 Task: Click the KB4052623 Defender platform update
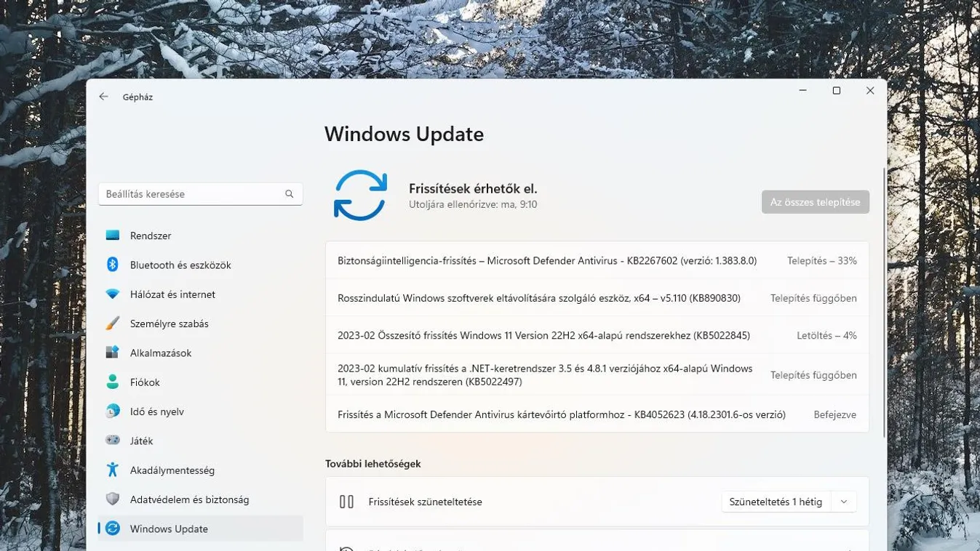597,414
